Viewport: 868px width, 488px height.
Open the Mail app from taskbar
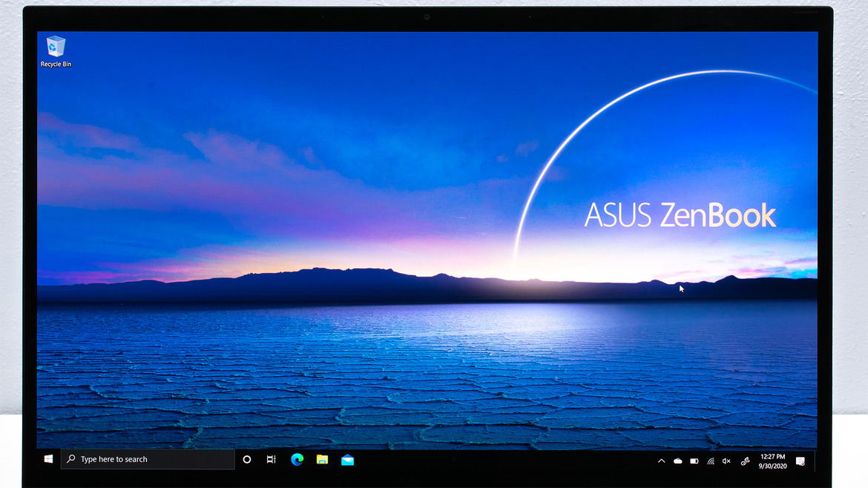348,460
